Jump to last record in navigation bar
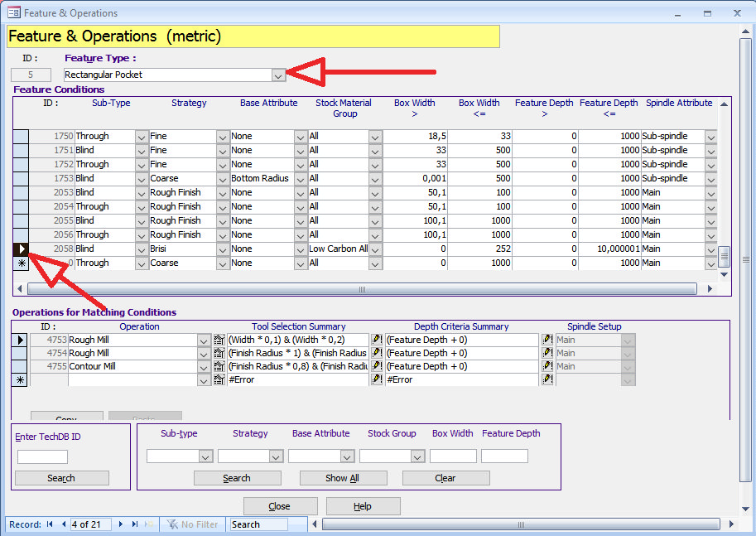756x536 pixels. (x=135, y=524)
